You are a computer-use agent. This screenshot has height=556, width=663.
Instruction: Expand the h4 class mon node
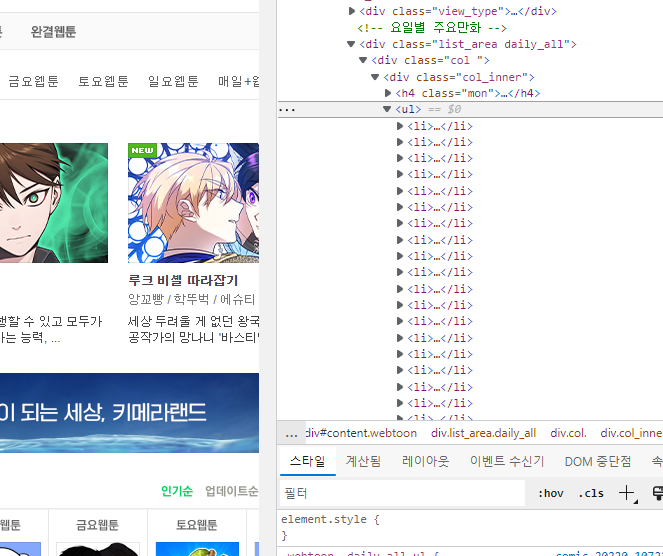[388, 93]
